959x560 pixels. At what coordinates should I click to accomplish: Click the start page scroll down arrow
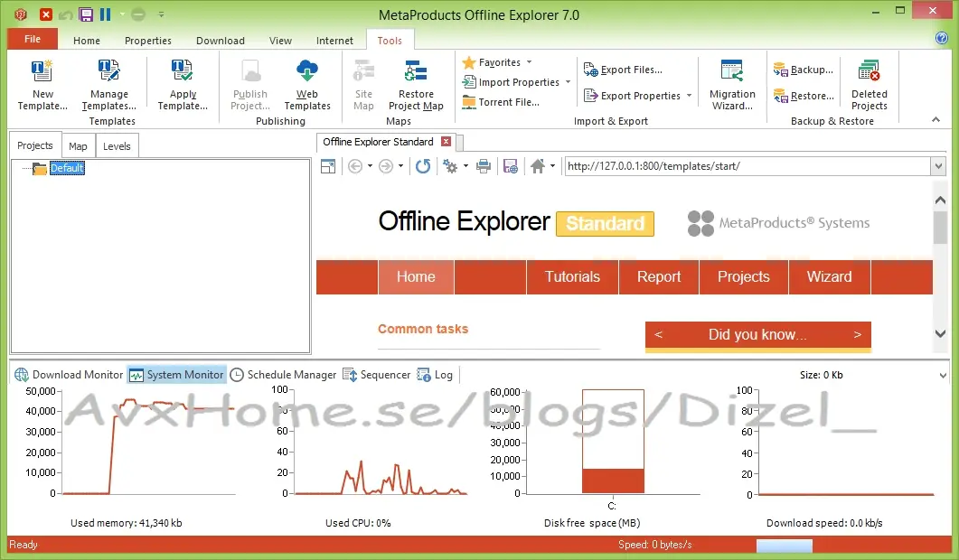[940, 334]
